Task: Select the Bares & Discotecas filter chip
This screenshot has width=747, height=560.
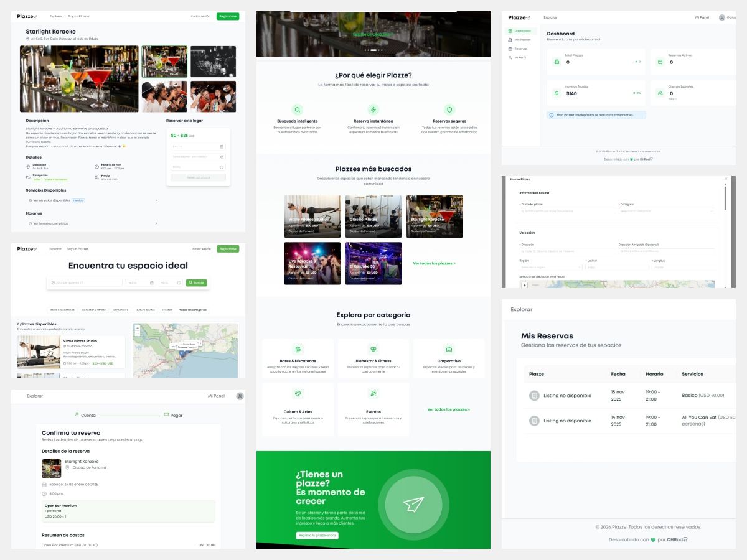Action: (62, 310)
